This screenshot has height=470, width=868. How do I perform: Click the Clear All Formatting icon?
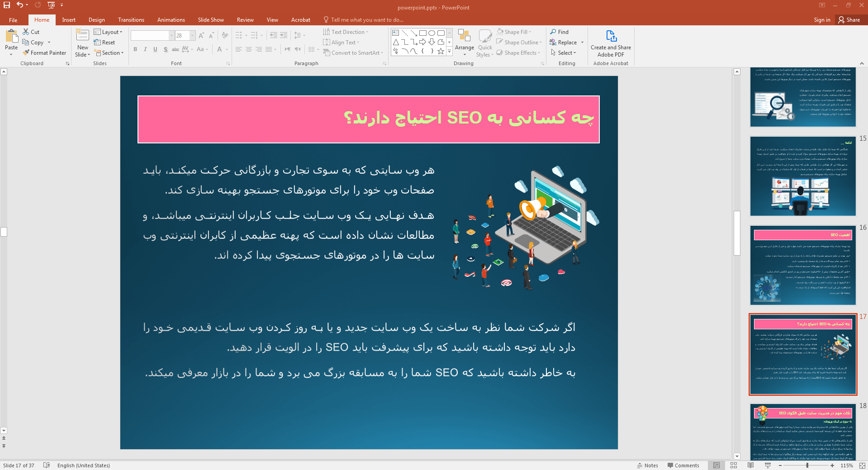(x=225, y=35)
